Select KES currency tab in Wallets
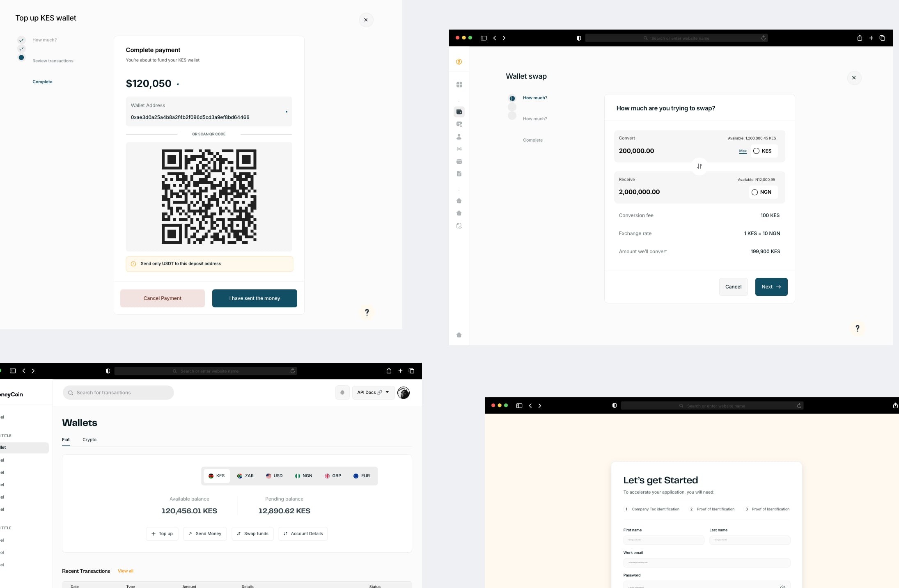The image size is (899, 588). 216,476
